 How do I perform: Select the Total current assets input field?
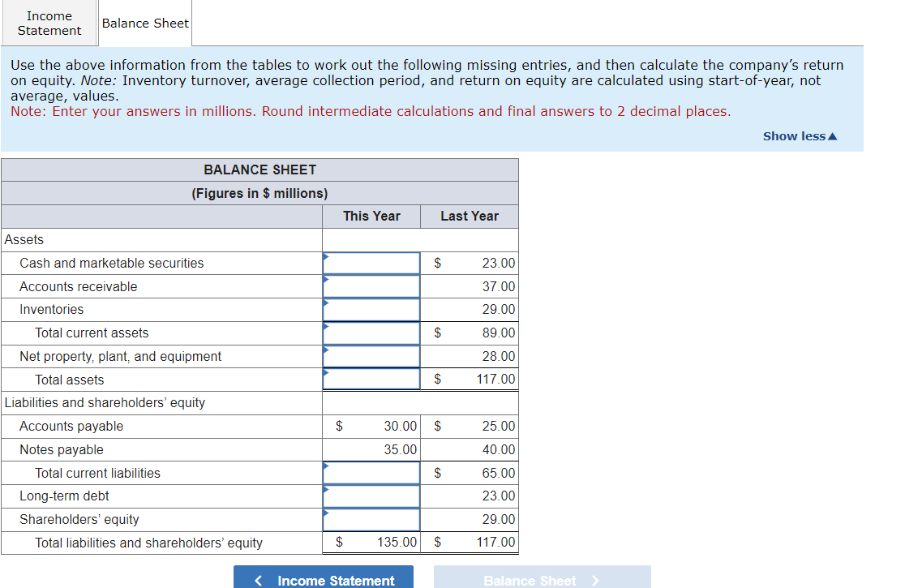pos(371,333)
